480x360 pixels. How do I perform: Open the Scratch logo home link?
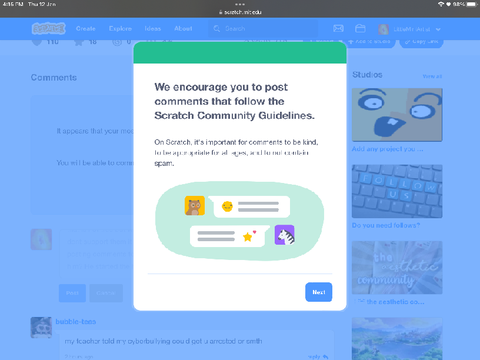pyautogui.click(x=49, y=29)
